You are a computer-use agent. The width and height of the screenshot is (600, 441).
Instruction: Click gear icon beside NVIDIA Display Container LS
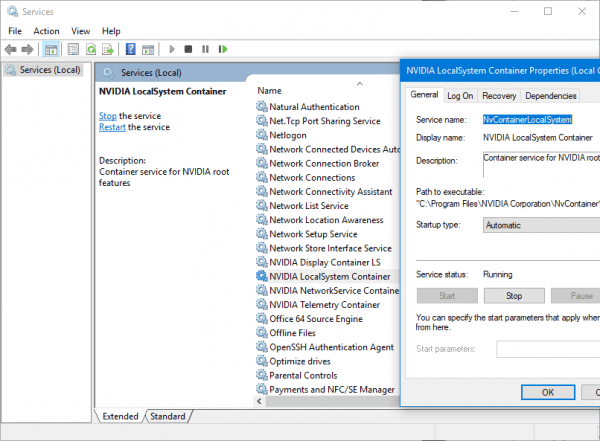pyautogui.click(x=262, y=262)
